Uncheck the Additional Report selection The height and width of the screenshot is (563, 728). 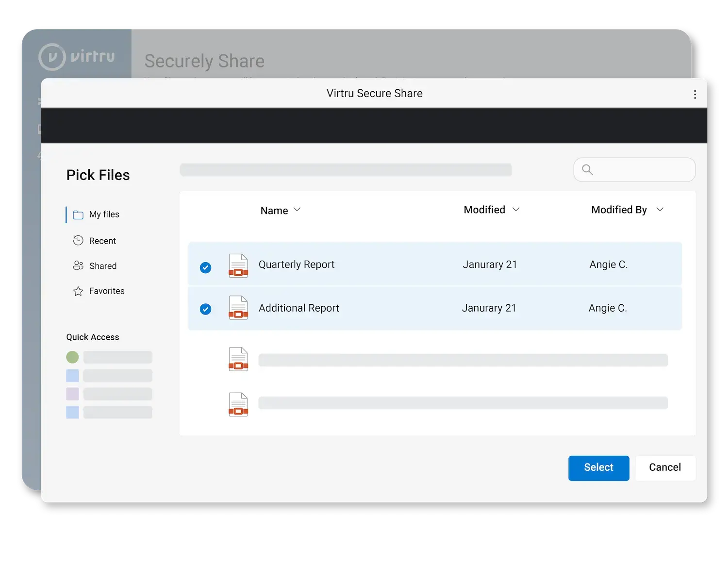pos(205,309)
